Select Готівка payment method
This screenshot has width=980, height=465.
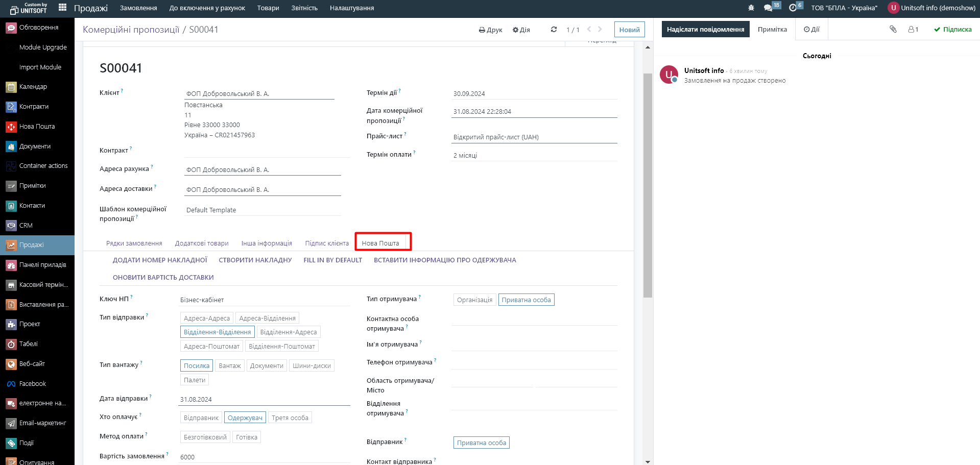[246, 437]
